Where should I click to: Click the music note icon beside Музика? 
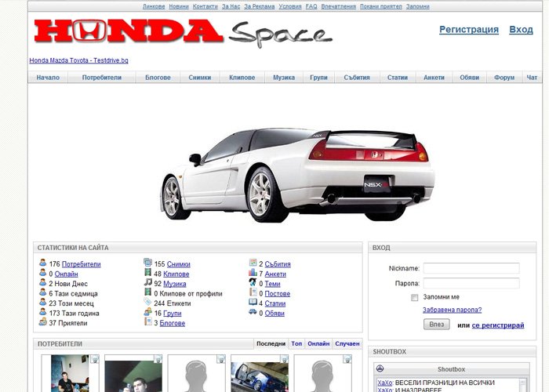(x=147, y=283)
